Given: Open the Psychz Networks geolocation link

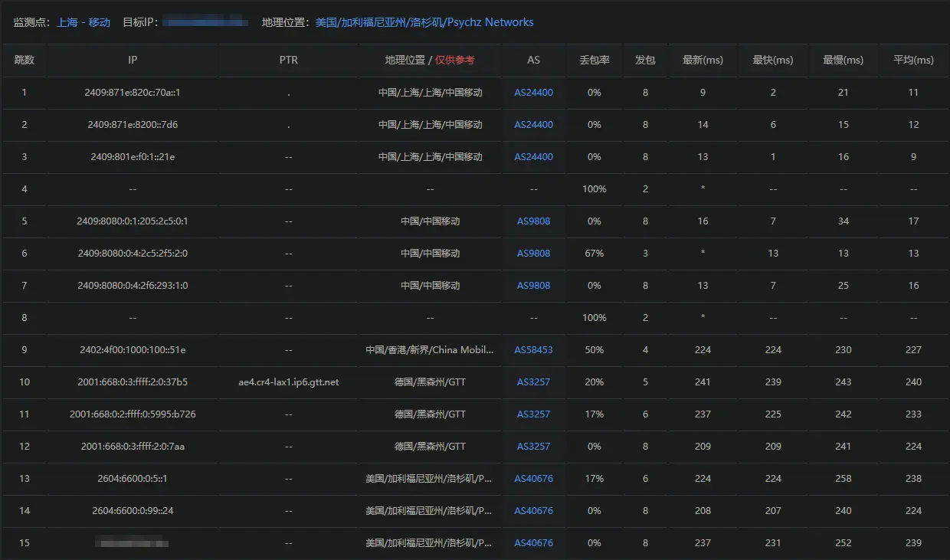Looking at the screenshot, I should [424, 22].
